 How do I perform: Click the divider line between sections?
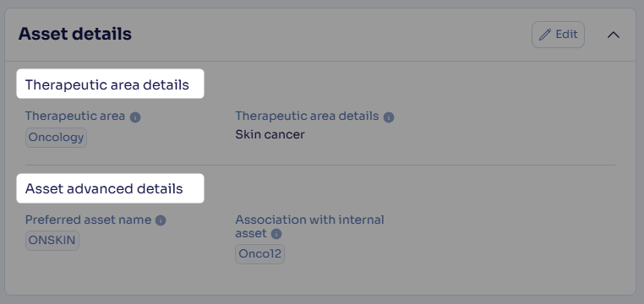click(x=320, y=166)
